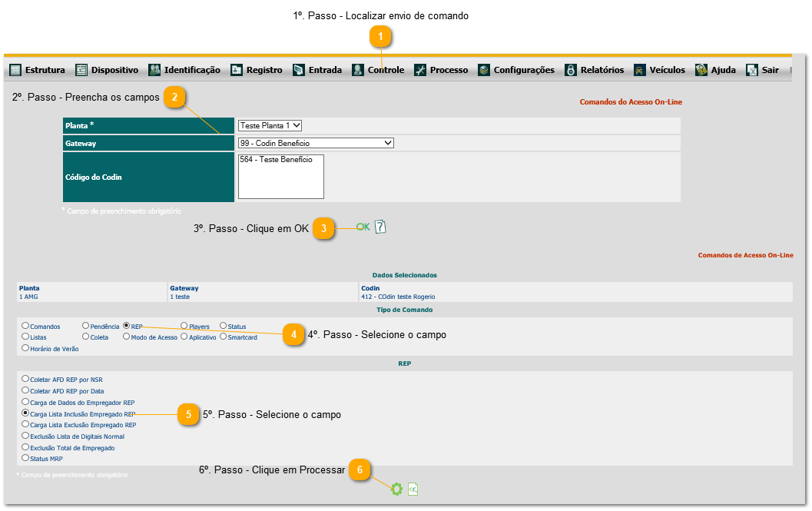This screenshot has width=812, height=511.
Task: Click the Sair menu item
Action: [770, 70]
